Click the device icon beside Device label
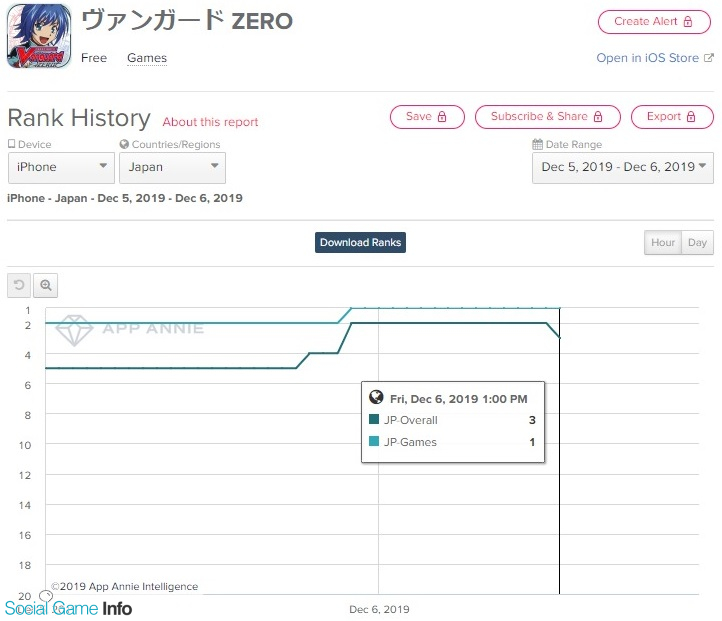Viewport: 722px width, 621px height. (12, 144)
